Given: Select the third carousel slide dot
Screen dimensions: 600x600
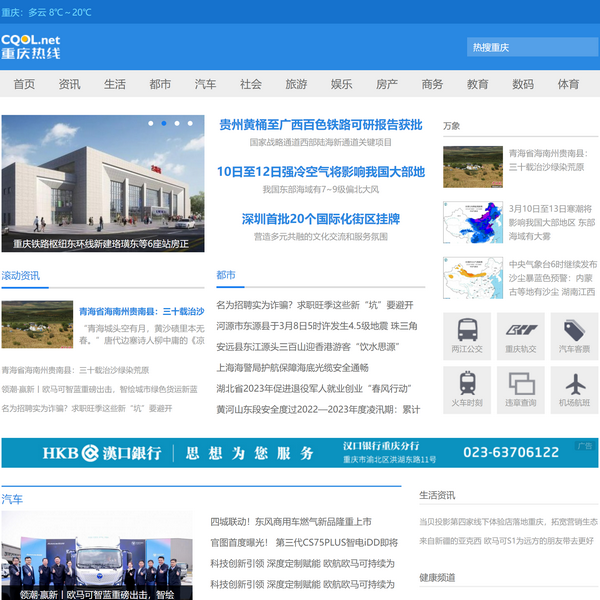Looking at the screenshot, I should (177, 124).
